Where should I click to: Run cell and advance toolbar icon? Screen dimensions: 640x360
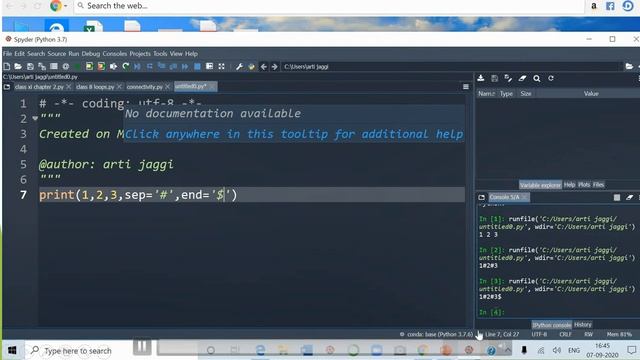point(101,66)
